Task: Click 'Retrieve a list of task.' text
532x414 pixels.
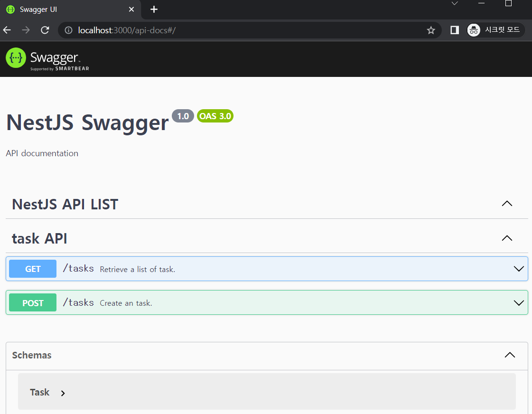Action: (138, 270)
